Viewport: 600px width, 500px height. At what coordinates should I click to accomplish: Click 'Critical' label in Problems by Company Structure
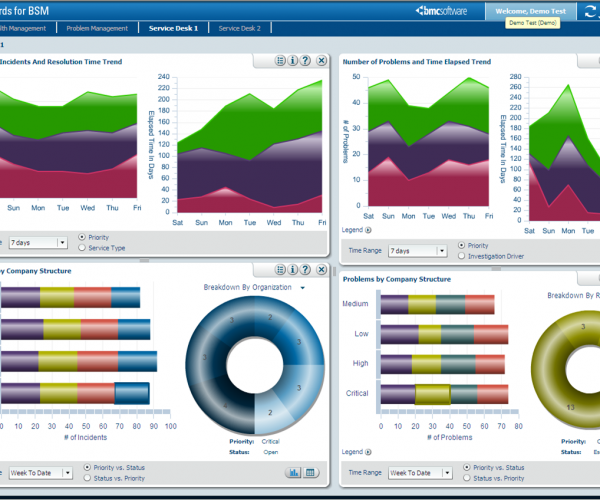coord(357,393)
